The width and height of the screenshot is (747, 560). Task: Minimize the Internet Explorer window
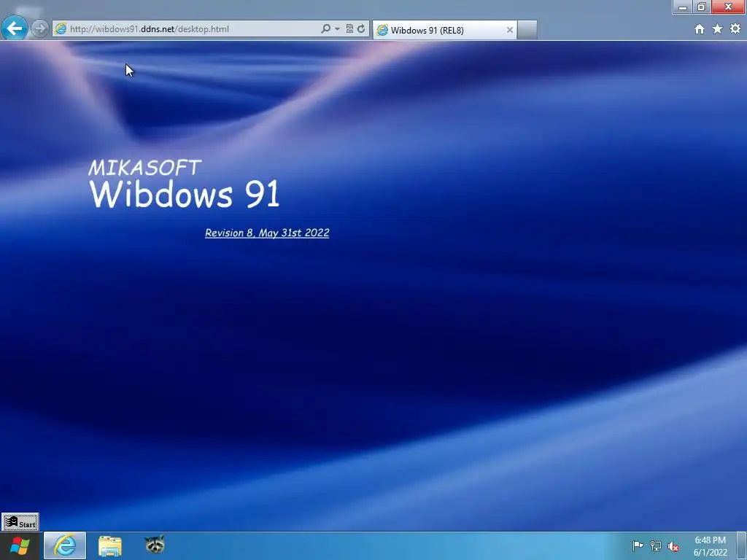(x=683, y=7)
